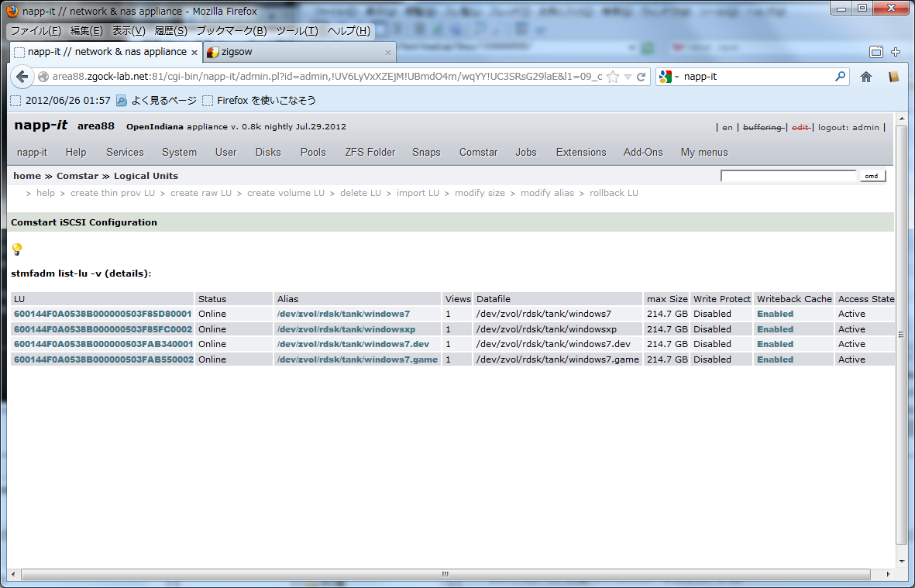Open the User menu

click(225, 153)
